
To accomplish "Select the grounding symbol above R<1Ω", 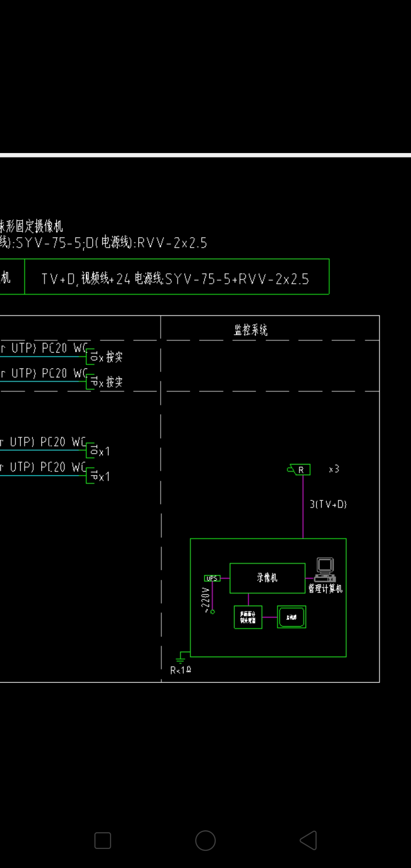I will click(x=181, y=657).
